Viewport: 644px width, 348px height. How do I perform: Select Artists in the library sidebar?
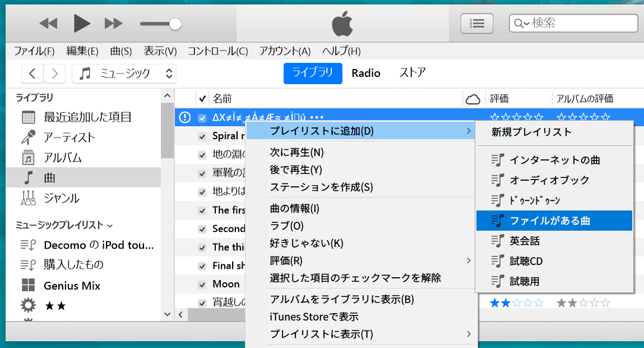[x=70, y=138]
